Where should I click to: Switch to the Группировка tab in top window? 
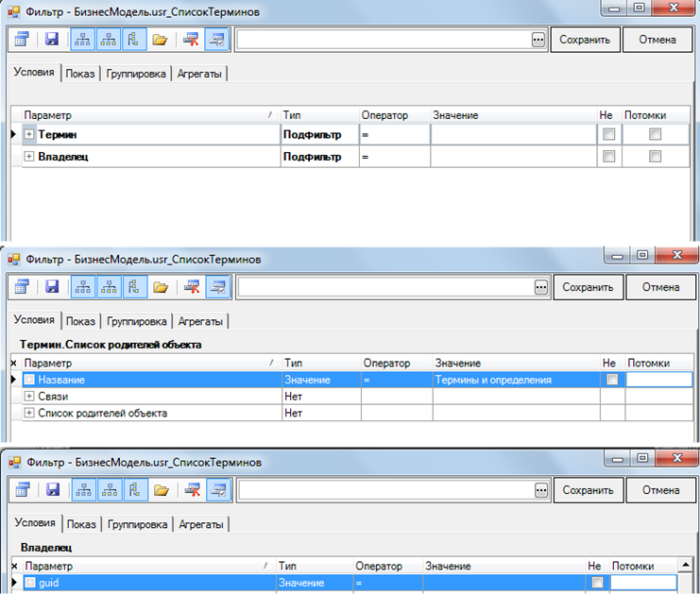pyautogui.click(x=136, y=74)
